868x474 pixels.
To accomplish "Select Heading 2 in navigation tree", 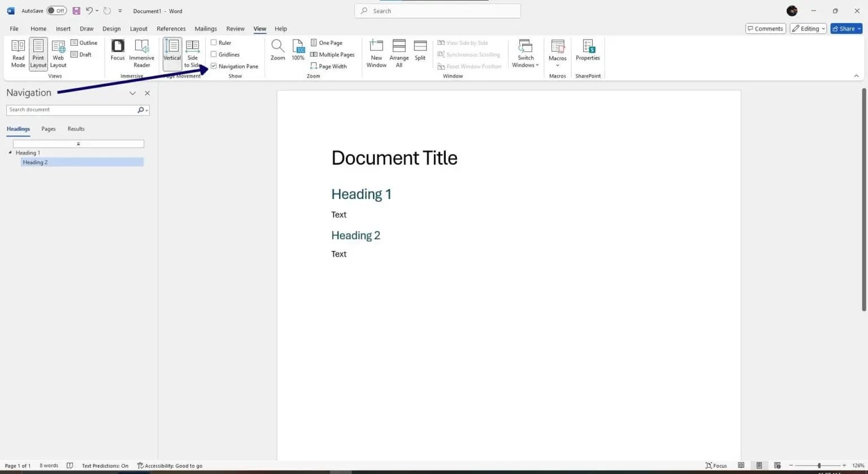I will 82,162.
